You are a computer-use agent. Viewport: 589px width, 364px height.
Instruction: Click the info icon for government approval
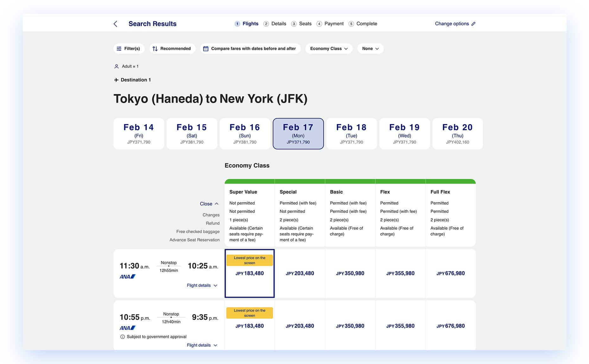pyautogui.click(x=123, y=337)
